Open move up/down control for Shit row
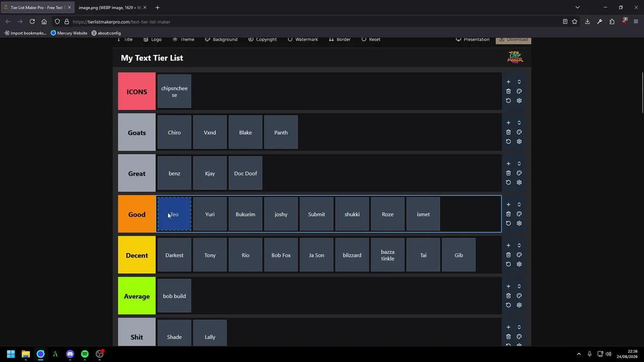Viewport: 644px width, 362px height. pyautogui.click(x=519, y=327)
